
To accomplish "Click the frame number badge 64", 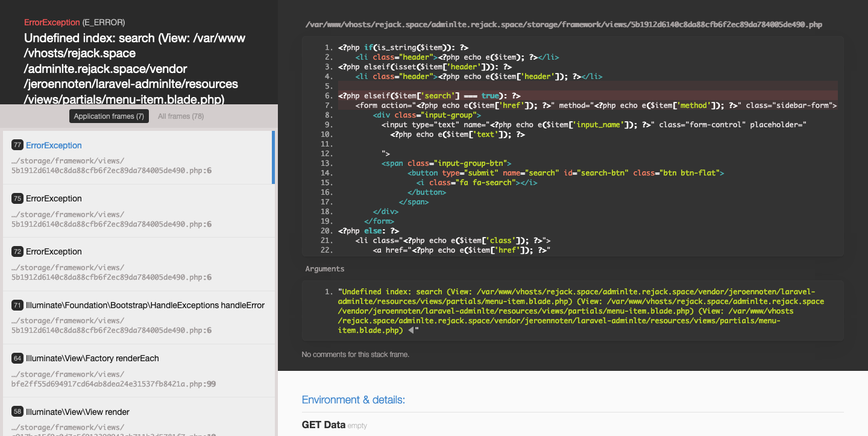I will [x=17, y=358].
